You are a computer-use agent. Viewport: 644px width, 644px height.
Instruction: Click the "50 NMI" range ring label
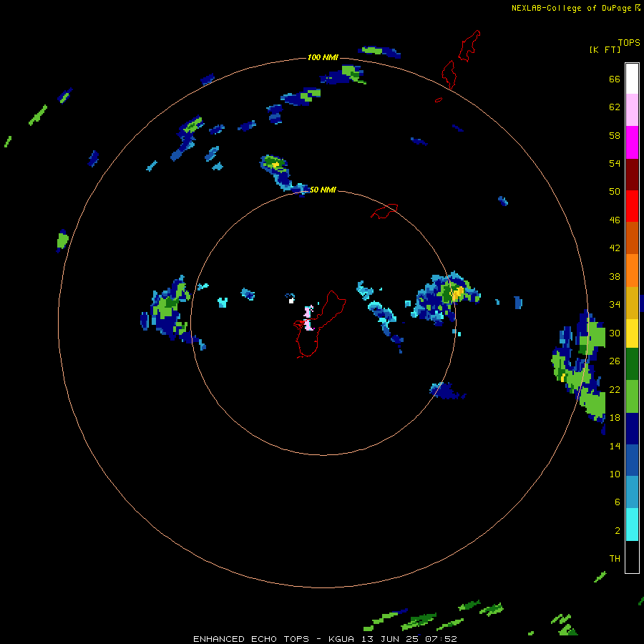pyautogui.click(x=323, y=190)
